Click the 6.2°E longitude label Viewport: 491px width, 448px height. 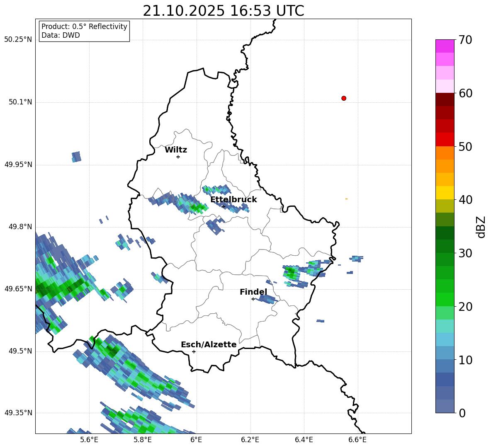250,440
